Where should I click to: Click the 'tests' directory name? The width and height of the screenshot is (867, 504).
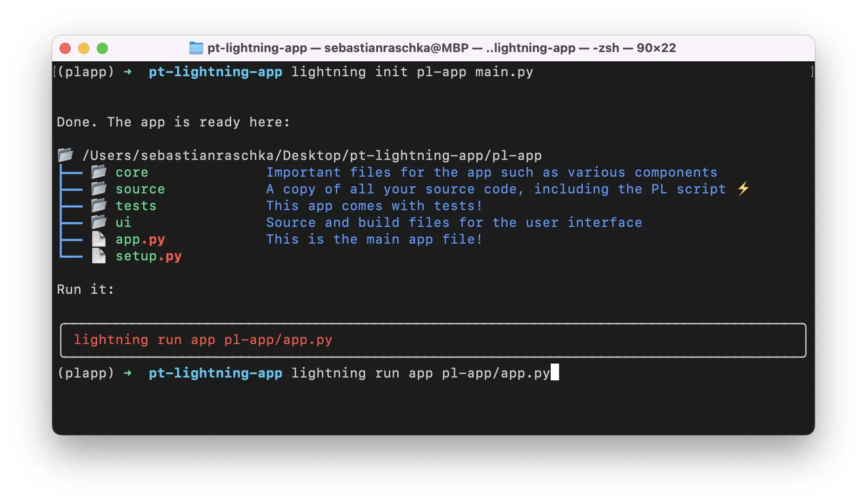[136, 206]
